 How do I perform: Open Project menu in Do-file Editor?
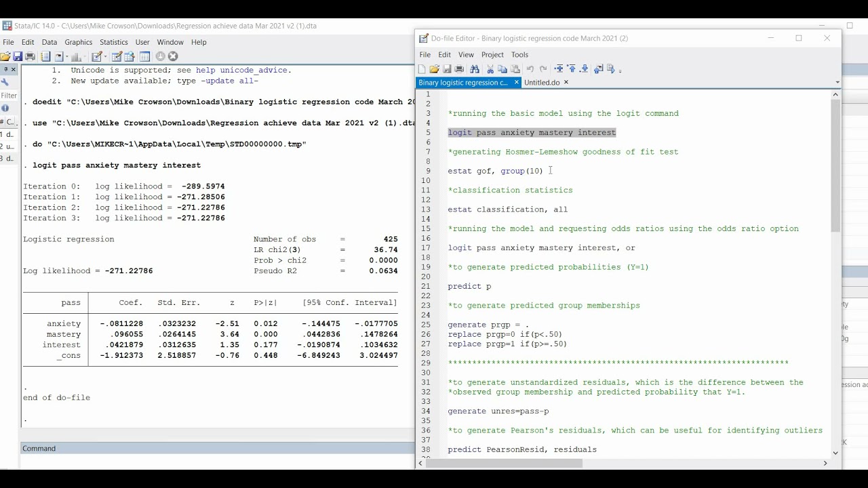pos(492,55)
